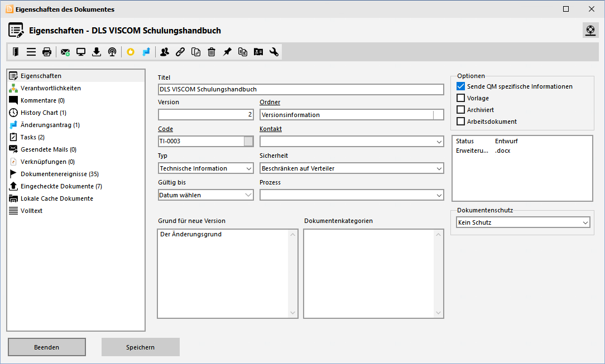The width and height of the screenshot is (605, 364).
Task: Click the yellow thumbs-up approve icon
Action: click(131, 52)
